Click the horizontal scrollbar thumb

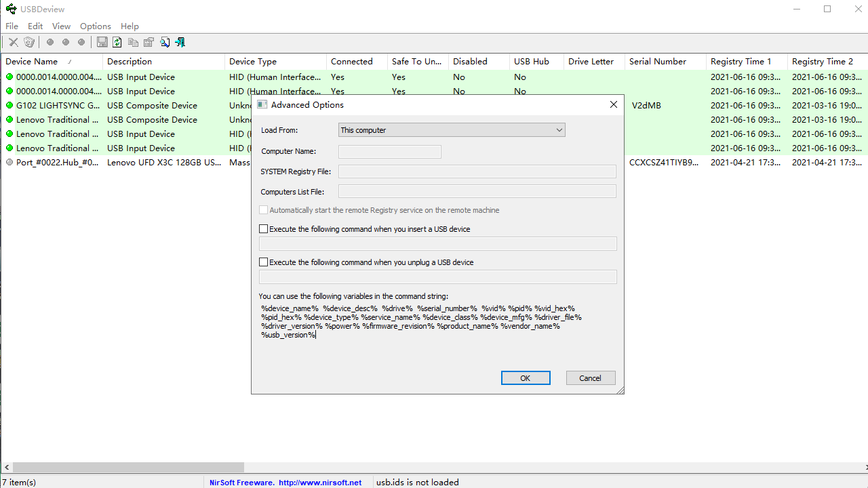point(127,468)
